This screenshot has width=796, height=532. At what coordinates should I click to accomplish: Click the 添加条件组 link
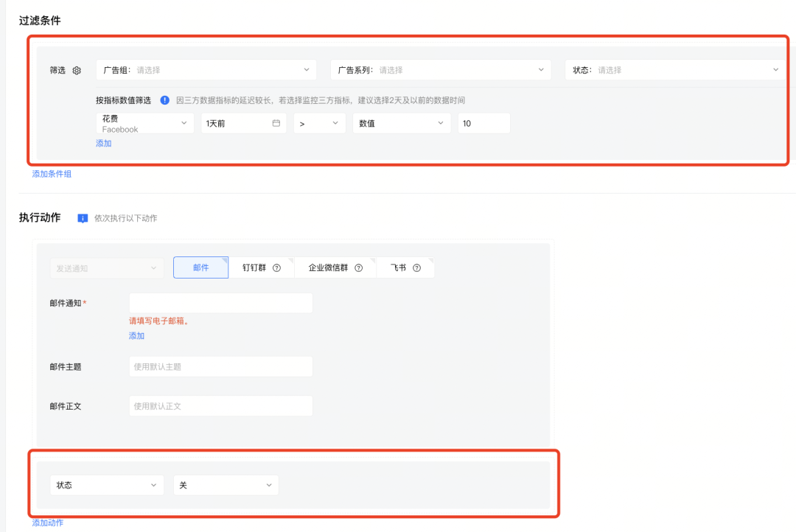coord(50,173)
